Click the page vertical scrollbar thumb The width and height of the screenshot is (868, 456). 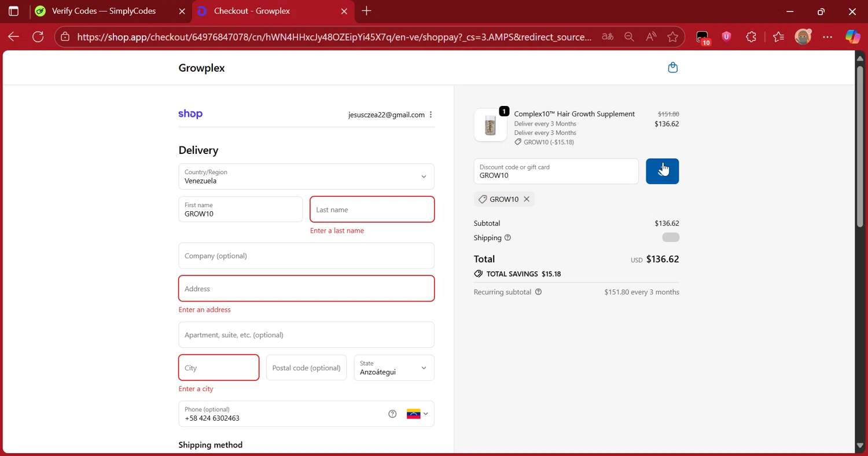click(x=860, y=146)
